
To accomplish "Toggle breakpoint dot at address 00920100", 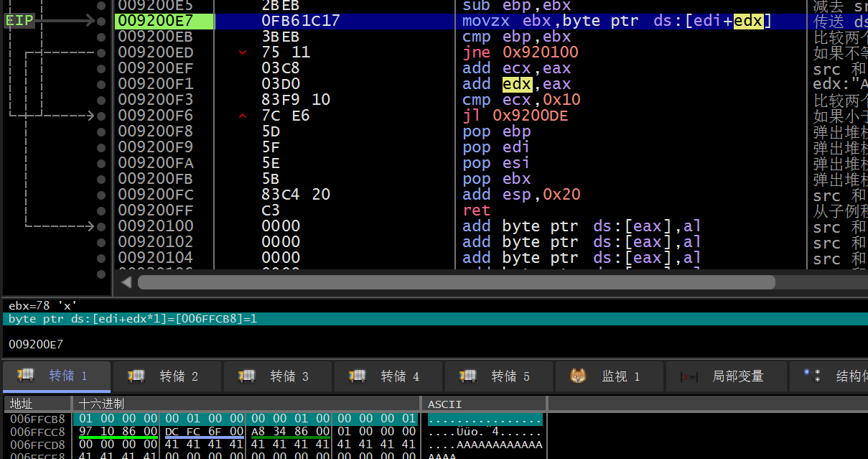I will [x=101, y=226].
